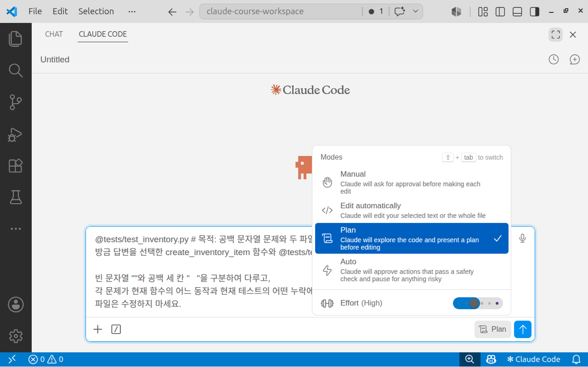Open the Manage settings gear
Screen dimensions: 588x367
click(x=16, y=336)
